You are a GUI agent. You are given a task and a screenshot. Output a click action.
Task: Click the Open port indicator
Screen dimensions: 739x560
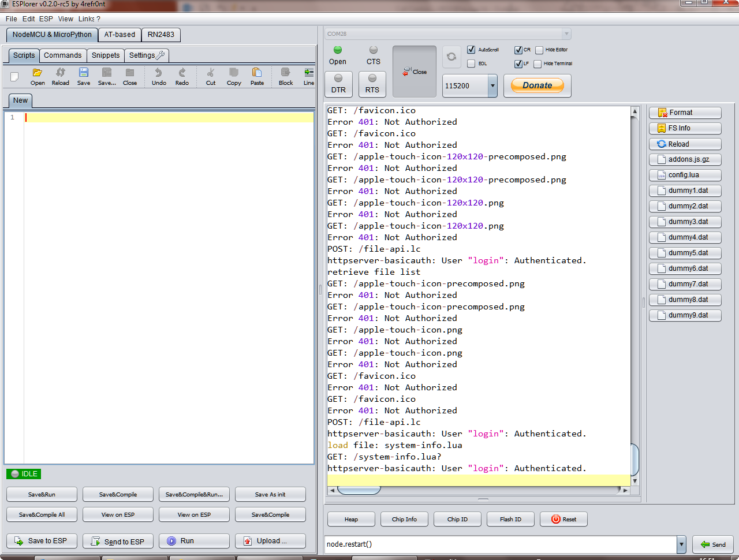click(338, 55)
